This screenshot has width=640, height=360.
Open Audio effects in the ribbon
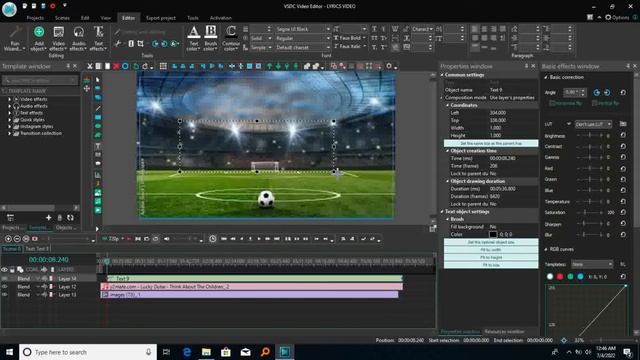78,38
